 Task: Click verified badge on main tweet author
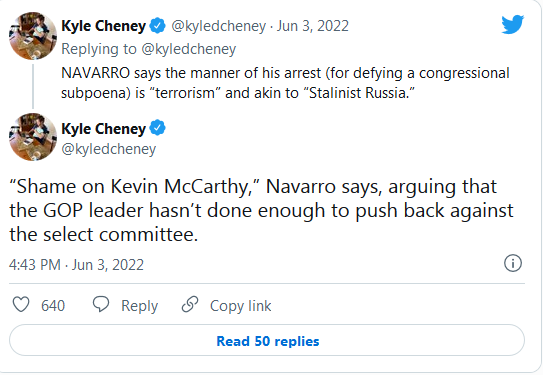click(x=158, y=128)
